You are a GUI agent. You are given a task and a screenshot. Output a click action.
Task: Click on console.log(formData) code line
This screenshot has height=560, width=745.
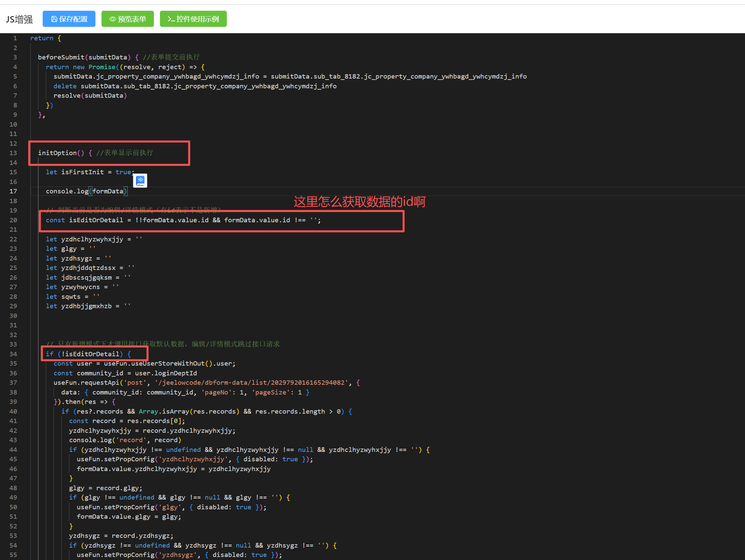pyautogui.click(x=86, y=191)
